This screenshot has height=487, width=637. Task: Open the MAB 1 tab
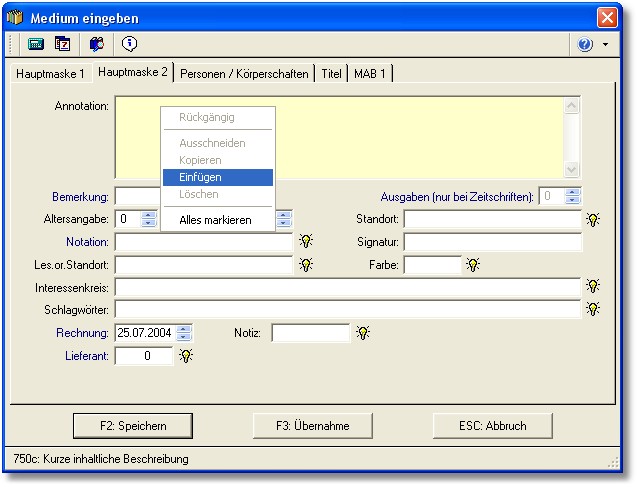(369, 74)
